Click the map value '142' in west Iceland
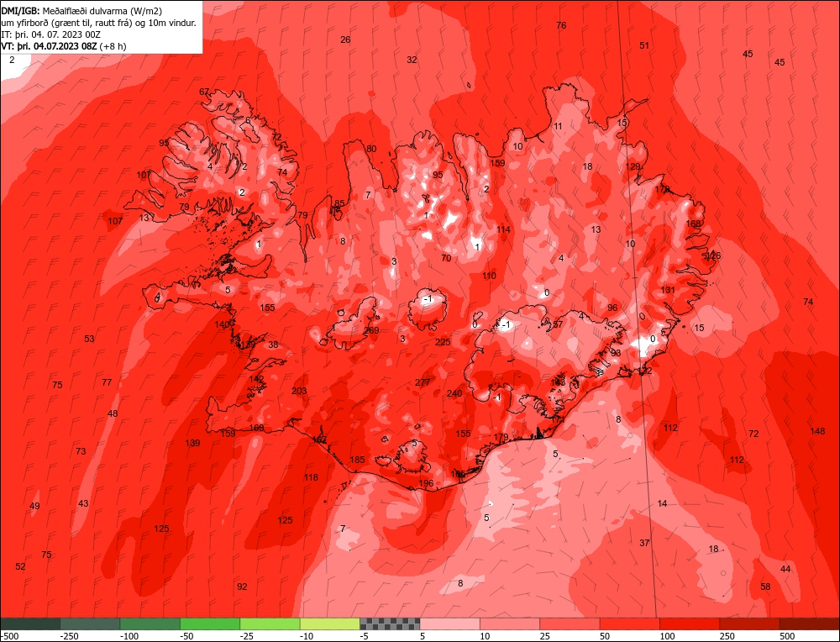 (x=256, y=379)
